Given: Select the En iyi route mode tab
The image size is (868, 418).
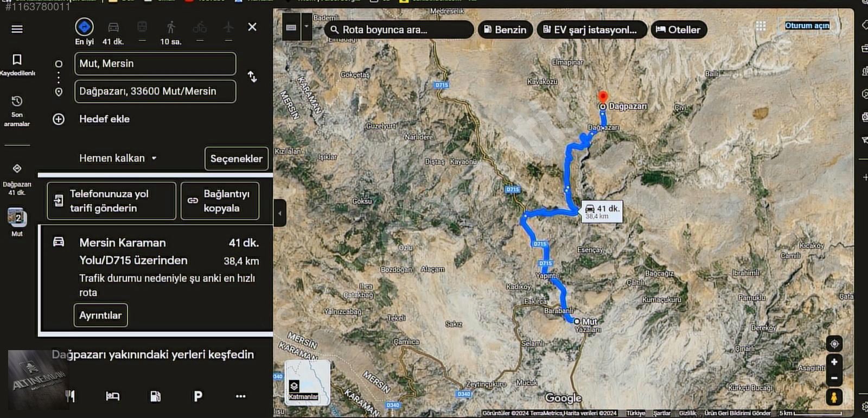Looking at the screenshot, I should tap(84, 32).
